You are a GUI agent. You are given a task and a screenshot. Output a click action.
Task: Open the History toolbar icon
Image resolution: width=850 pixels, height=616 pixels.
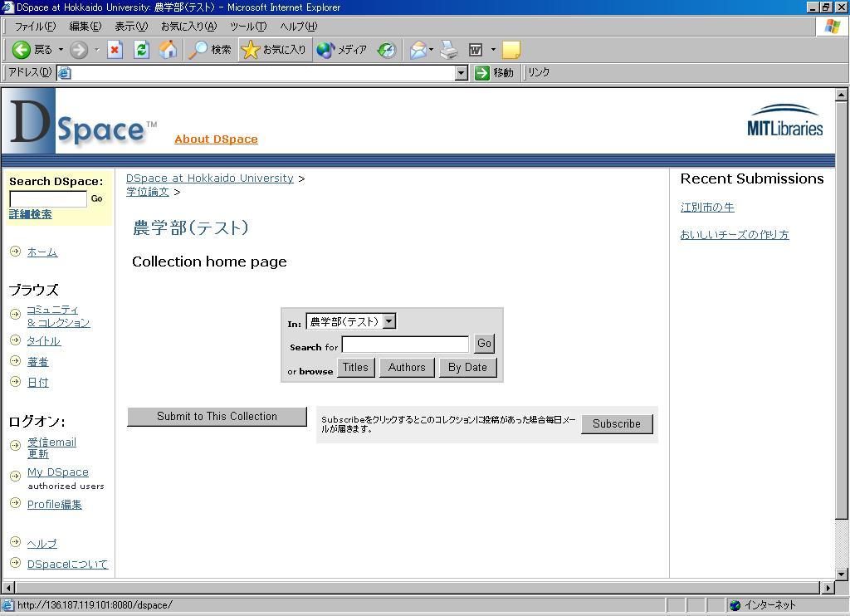tap(387, 50)
